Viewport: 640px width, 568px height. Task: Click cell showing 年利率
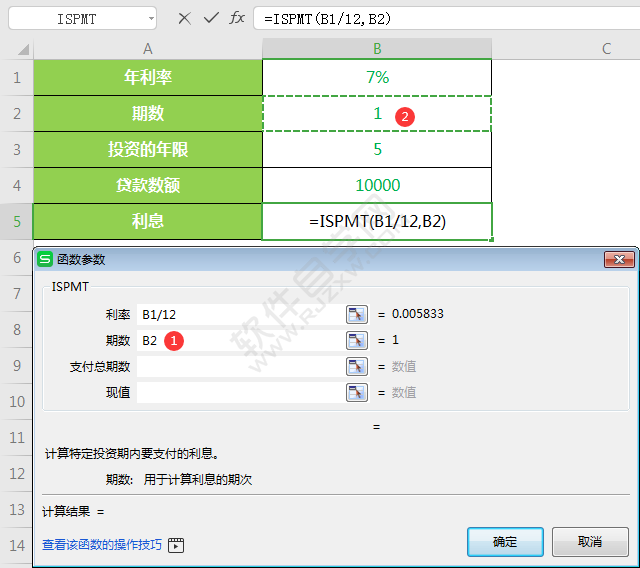coord(148,78)
